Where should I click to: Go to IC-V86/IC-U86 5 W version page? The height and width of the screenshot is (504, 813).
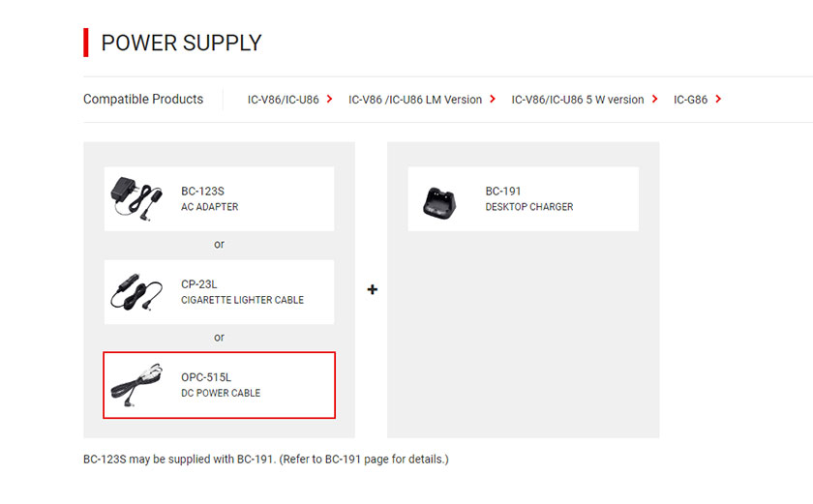[578, 100]
